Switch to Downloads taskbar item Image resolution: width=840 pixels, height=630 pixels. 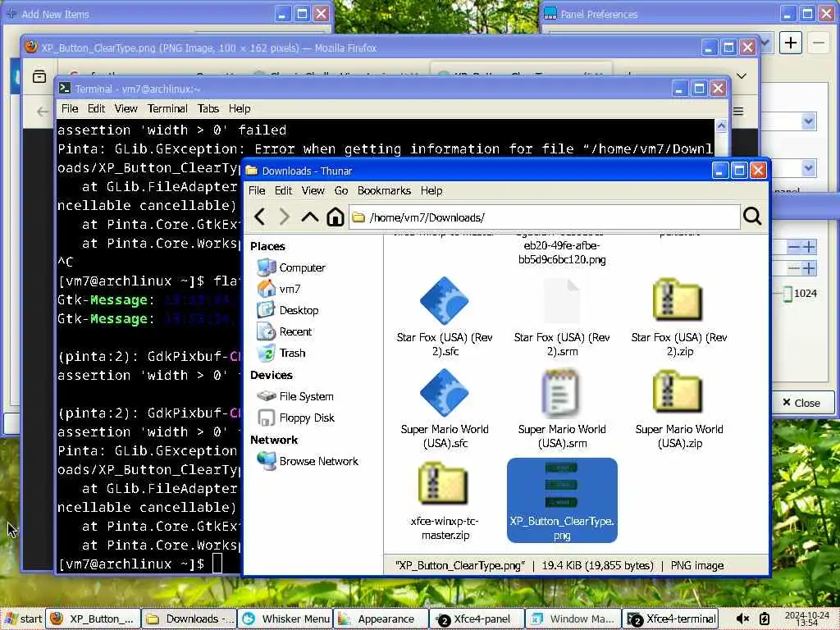[x=189, y=619]
